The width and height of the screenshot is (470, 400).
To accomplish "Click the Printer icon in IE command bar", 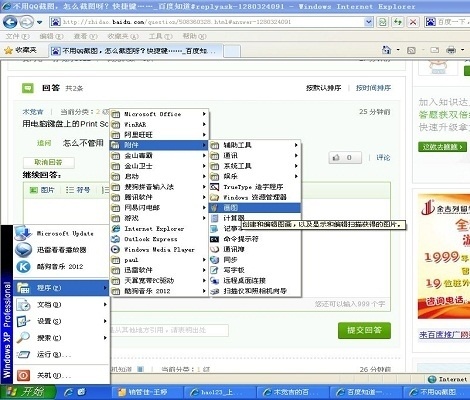I will click(451, 50).
